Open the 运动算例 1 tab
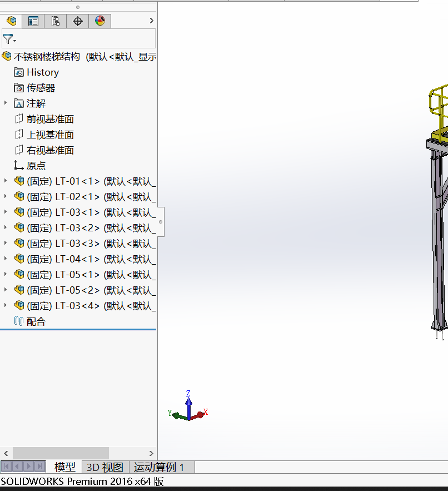The width and height of the screenshot is (448, 491). [159, 467]
